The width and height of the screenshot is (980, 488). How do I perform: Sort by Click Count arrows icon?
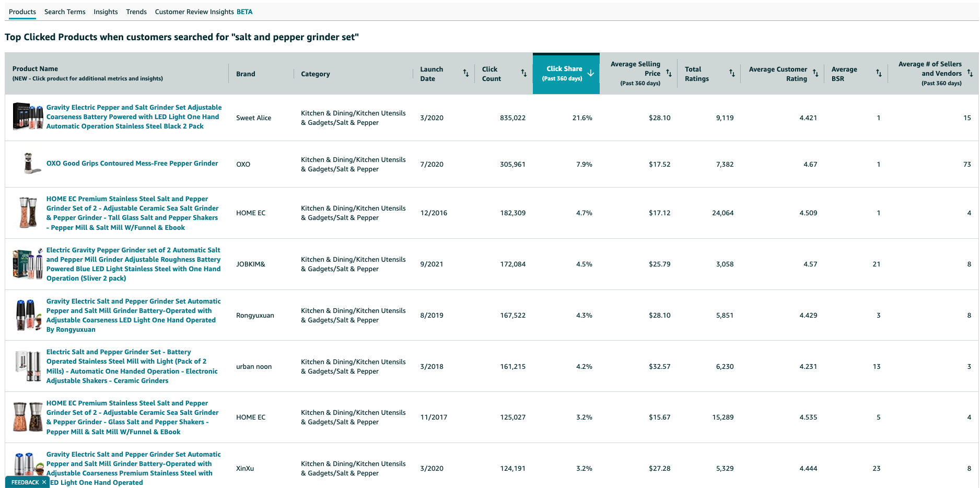[524, 73]
